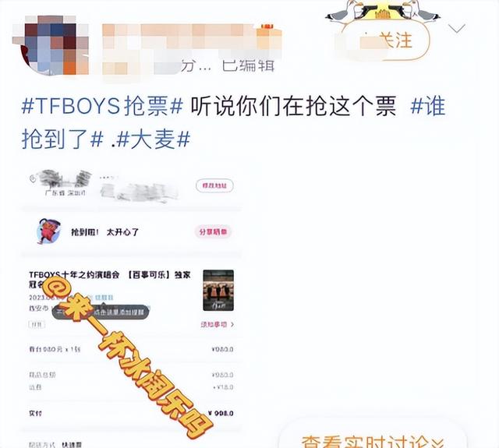Open the #大麦# hashtag link

154,139
